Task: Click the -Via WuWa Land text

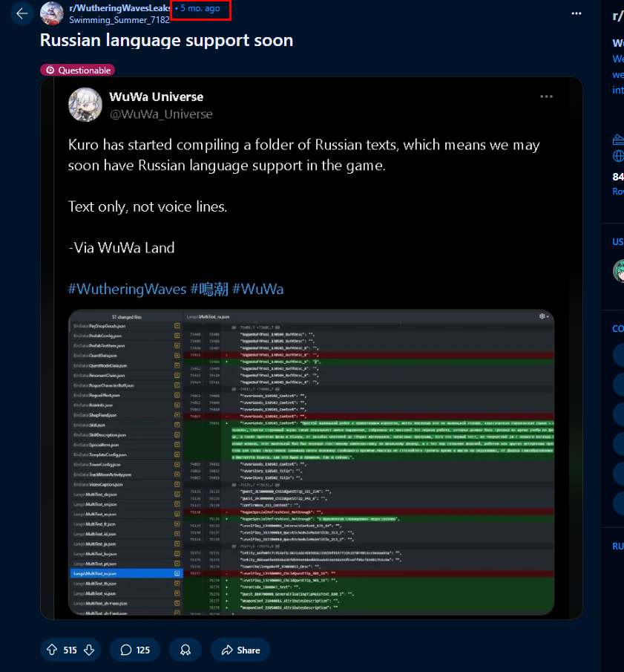Action: [122, 248]
